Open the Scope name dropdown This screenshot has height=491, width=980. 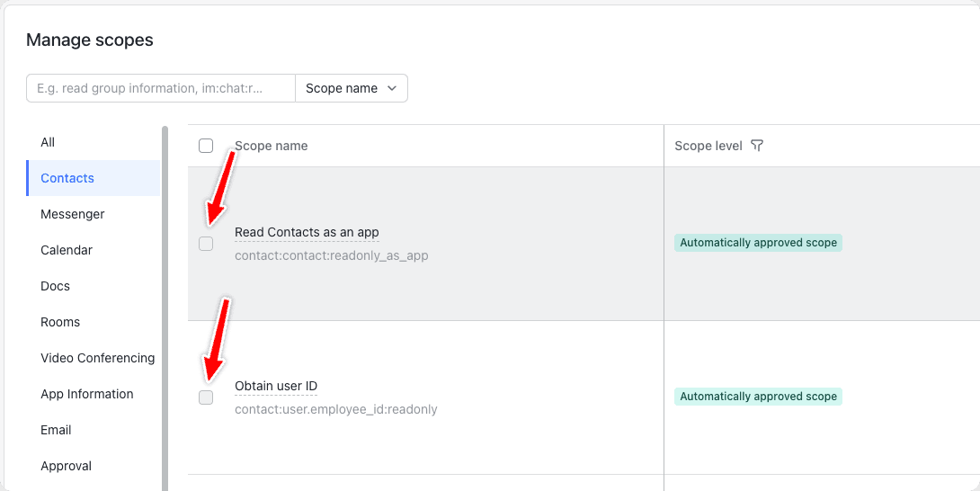click(x=351, y=88)
